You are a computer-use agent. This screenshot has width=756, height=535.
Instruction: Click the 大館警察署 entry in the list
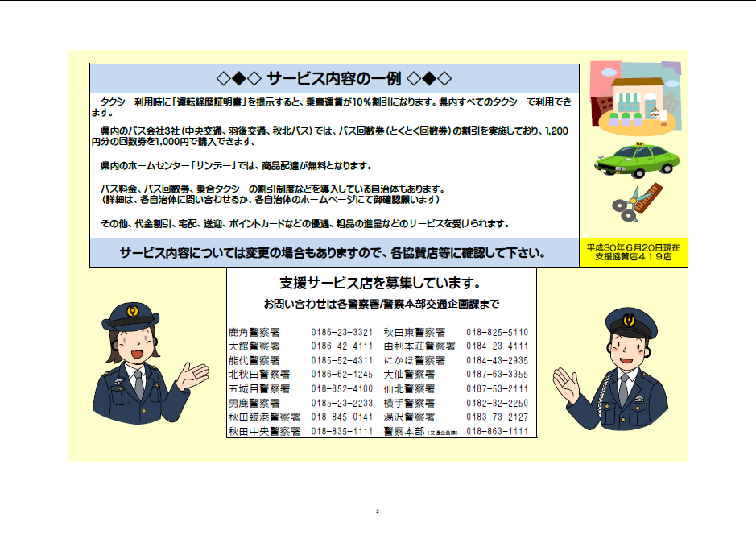(x=254, y=346)
